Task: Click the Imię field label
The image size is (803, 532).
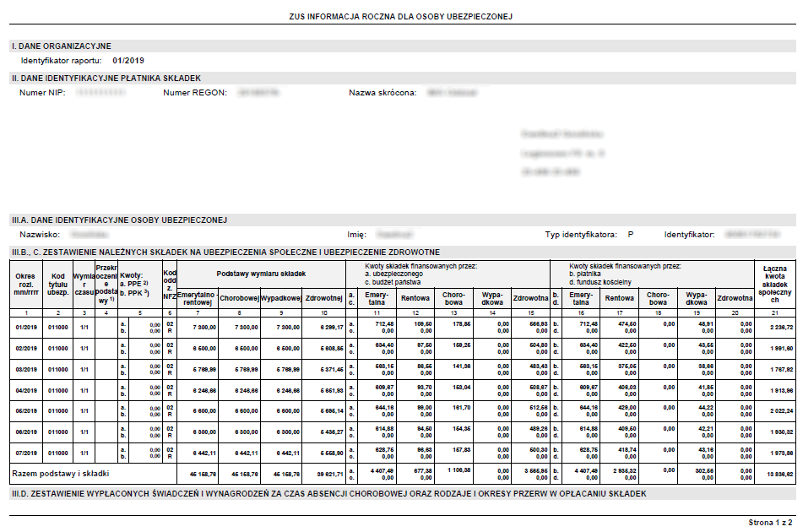Action: [357, 235]
